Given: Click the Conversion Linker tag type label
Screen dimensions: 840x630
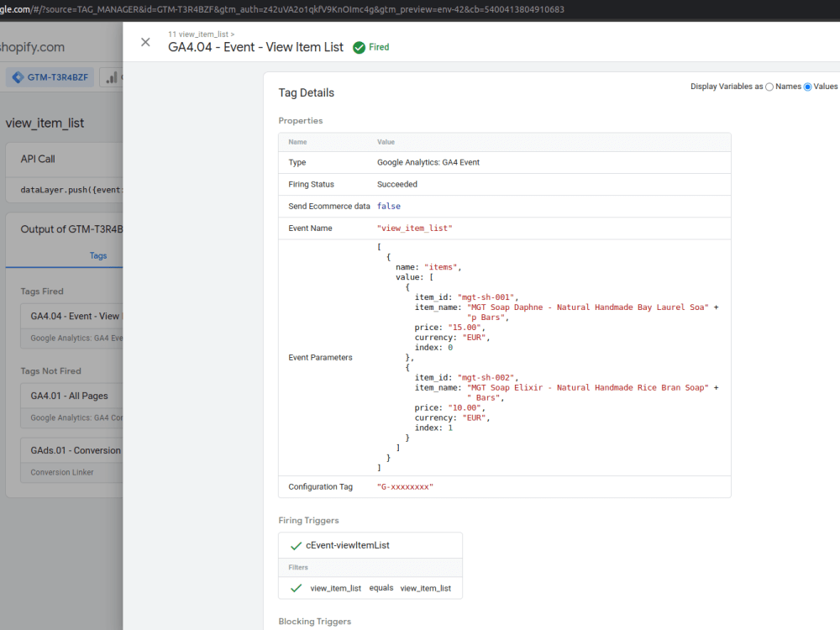Looking at the screenshot, I should pos(61,472).
